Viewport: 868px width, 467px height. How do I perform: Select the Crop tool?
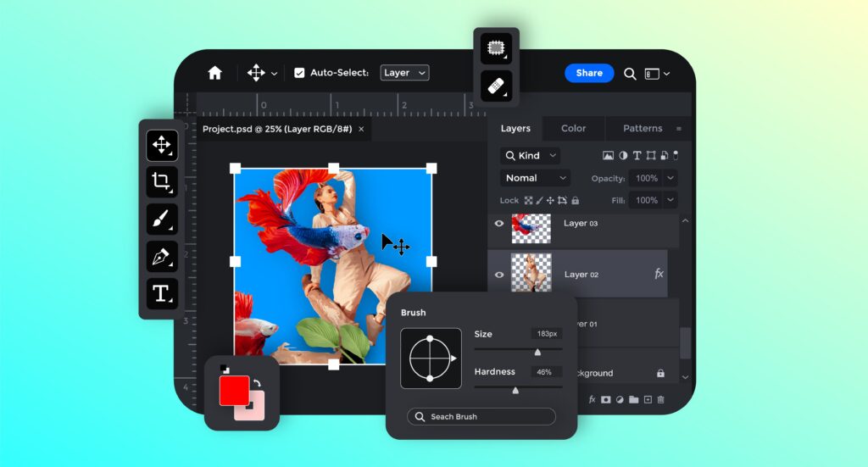(162, 182)
